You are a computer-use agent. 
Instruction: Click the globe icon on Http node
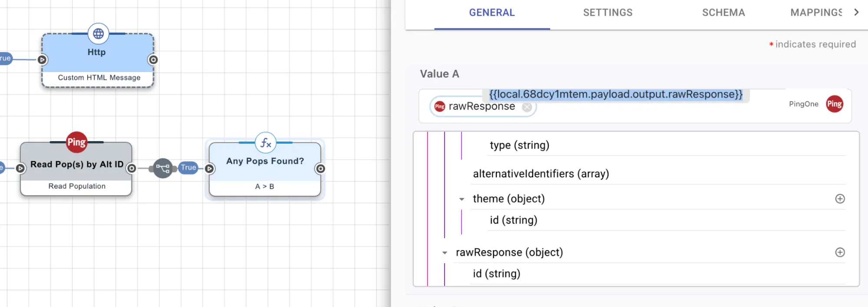[x=99, y=33]
